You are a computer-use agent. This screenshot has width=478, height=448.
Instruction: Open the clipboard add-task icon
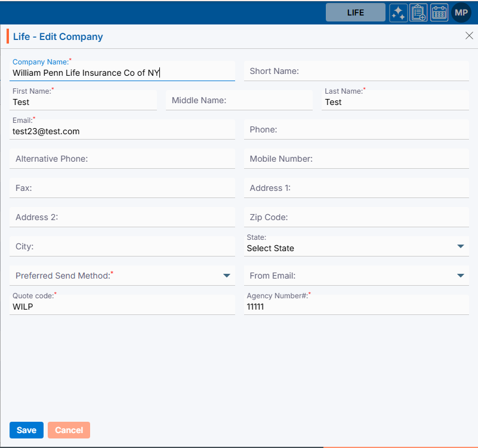tap(419, 13)
